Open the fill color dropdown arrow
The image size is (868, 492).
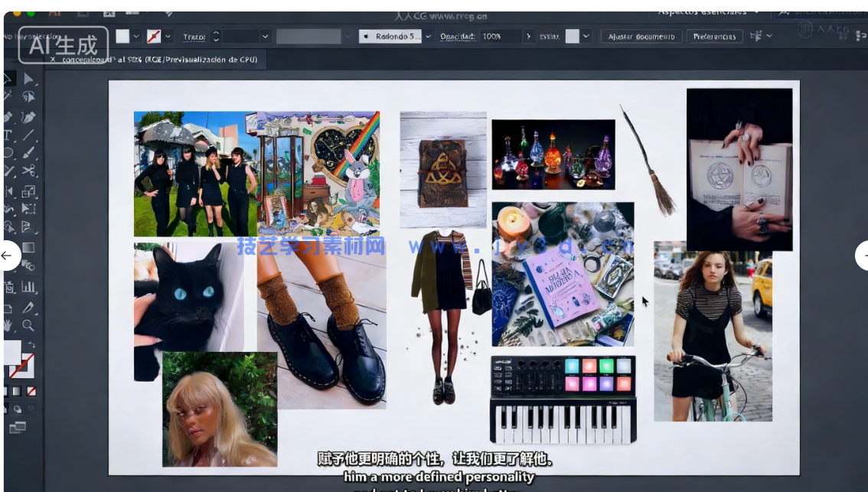click(136, 36)
